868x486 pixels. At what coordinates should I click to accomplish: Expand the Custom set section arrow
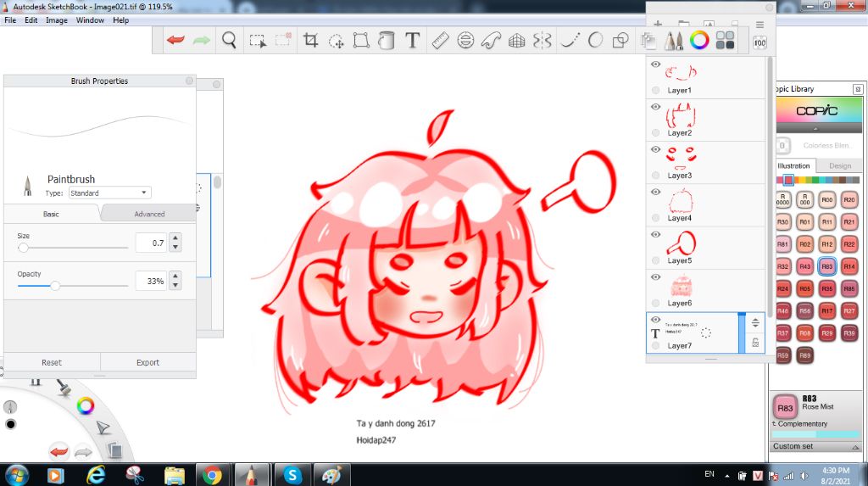[x=855, y=447]
